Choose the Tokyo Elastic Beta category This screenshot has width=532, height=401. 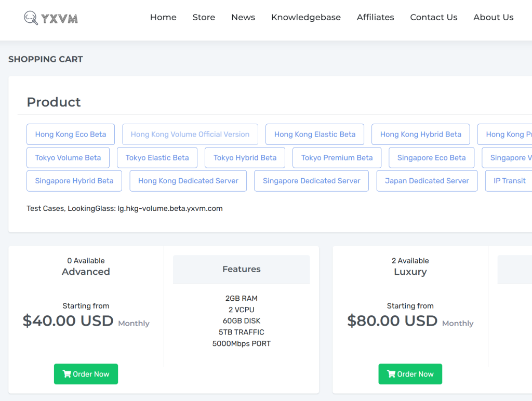pyautogui.click(x=157, y=158)
